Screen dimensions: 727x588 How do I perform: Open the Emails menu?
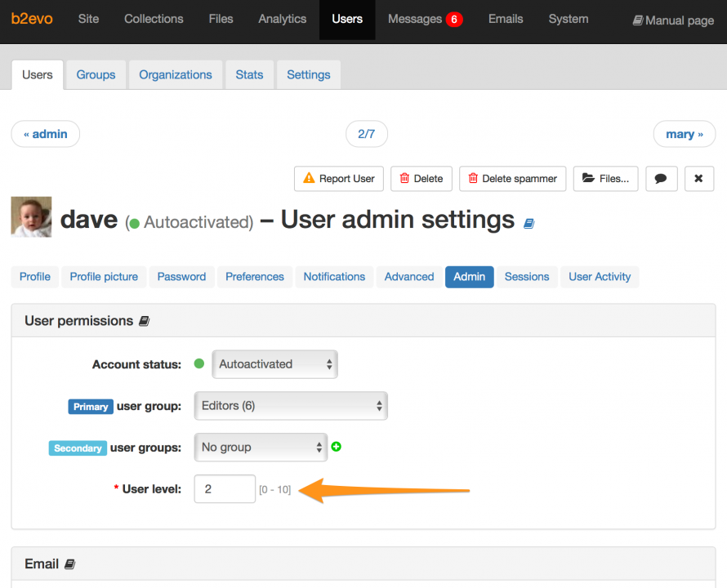tap(506, 19)
